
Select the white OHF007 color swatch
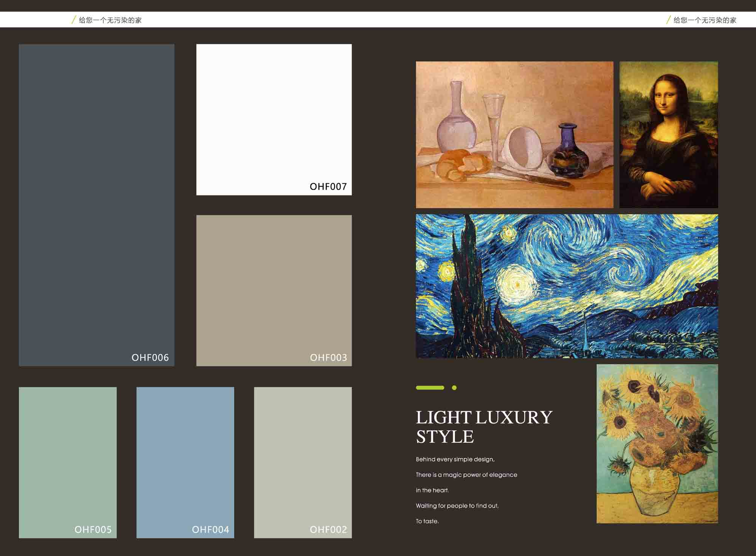click(x=274, y=120)
